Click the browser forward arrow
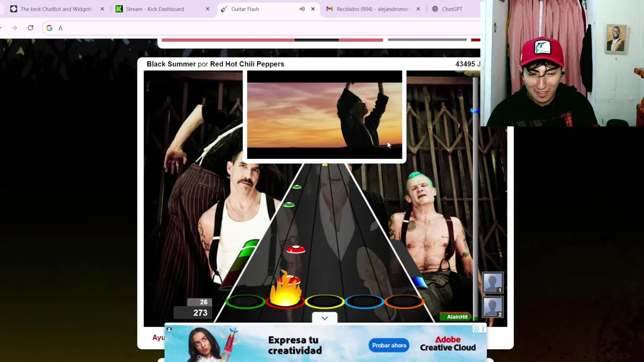The height and width of the screenshot is (362, 644). click(x=15, y=28)
